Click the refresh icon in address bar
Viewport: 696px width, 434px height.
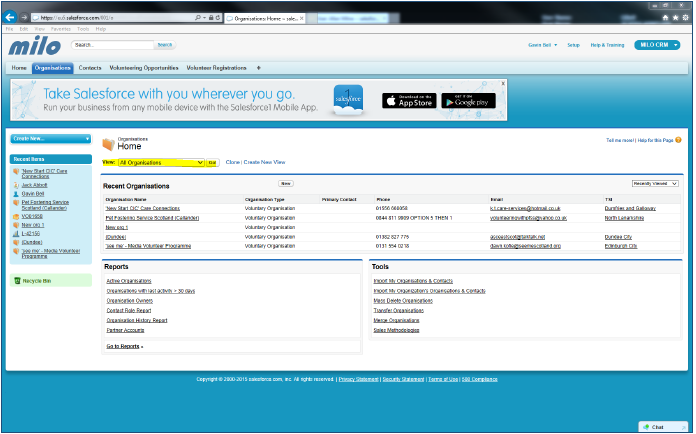(218, 18)
